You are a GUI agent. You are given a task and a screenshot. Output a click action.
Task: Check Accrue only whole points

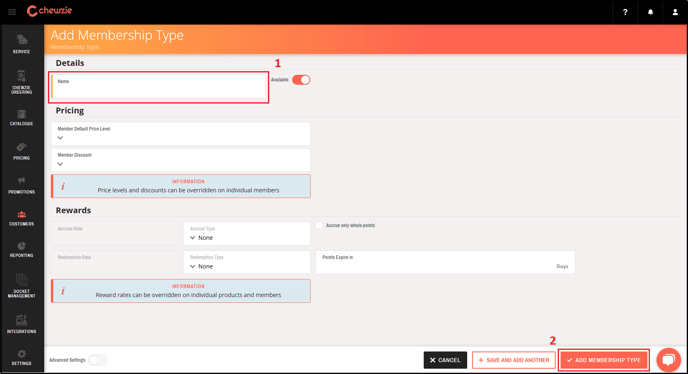tap(319, 225)
